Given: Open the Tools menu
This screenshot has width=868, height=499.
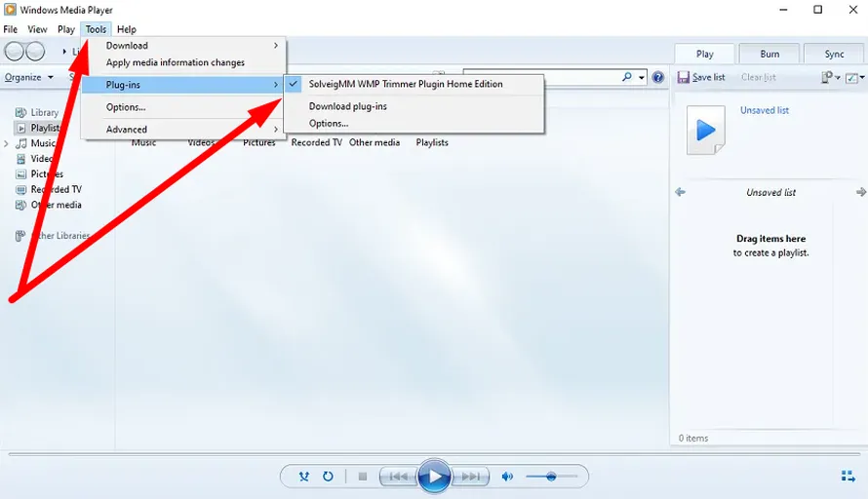Looking at the screenshot, I should tap(96, 29).
